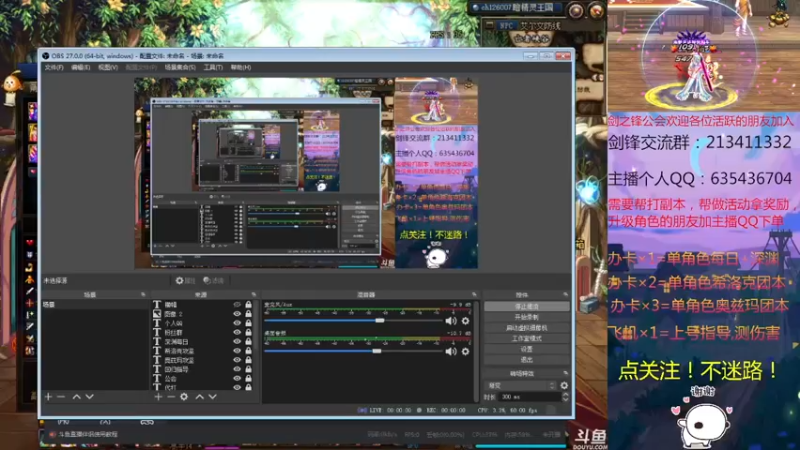Open the 帮助(H) menu in OBS

click(240, 67)
